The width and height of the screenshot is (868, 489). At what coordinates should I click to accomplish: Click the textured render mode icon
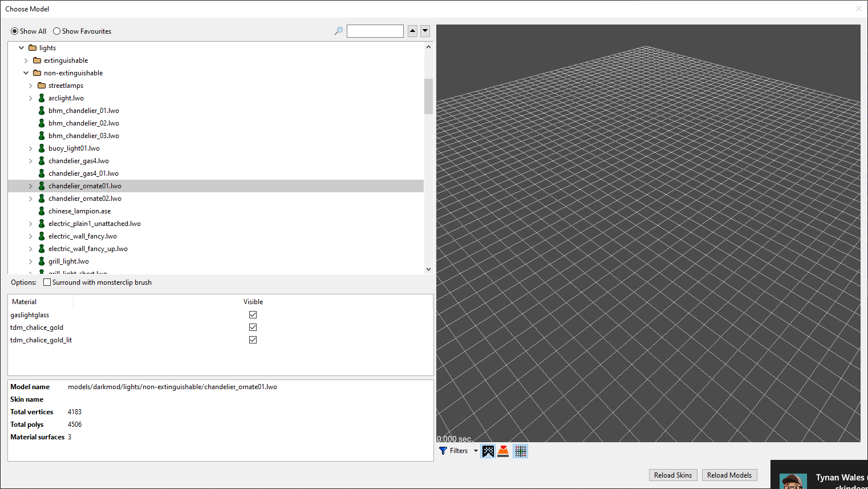488,451
